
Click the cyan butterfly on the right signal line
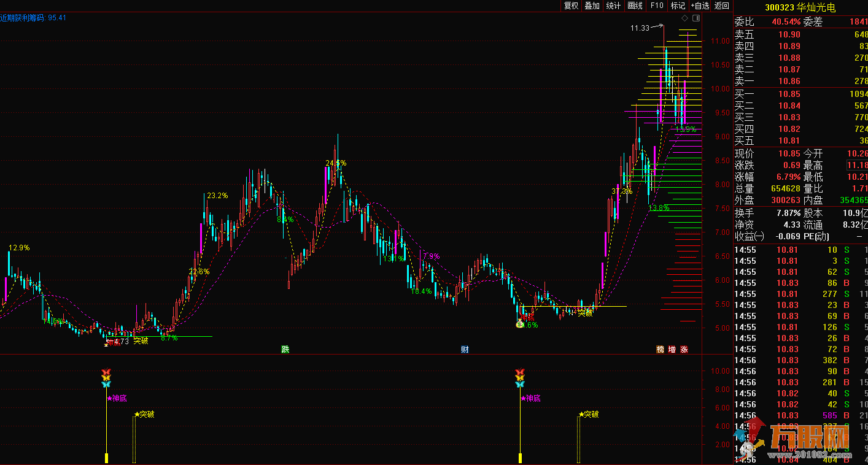pyautogui.click(x=520, y=383)
